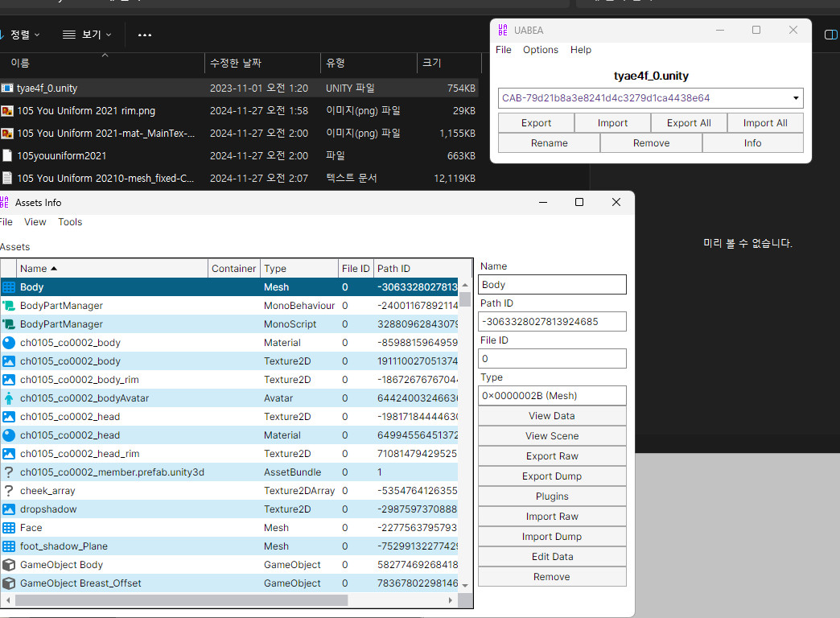Screen dimensions: 840x618
Task: Click the PNG icon for 105 You Uniform 2021 rim.png
Action: pos(7,110)
